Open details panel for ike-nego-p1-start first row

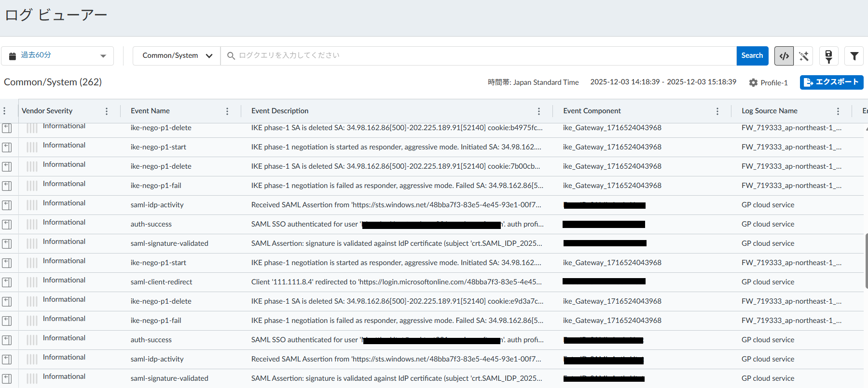click(x=7, y=147)
